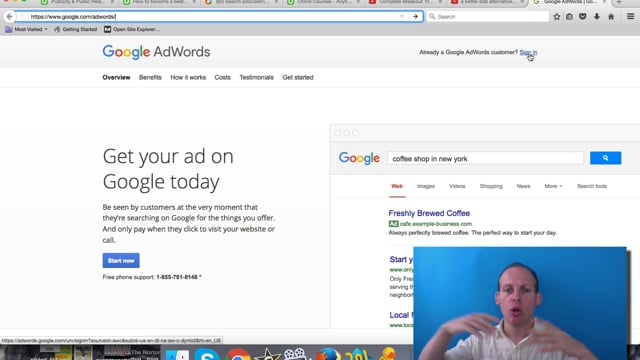Click the blue Start now button

[121, 260]
